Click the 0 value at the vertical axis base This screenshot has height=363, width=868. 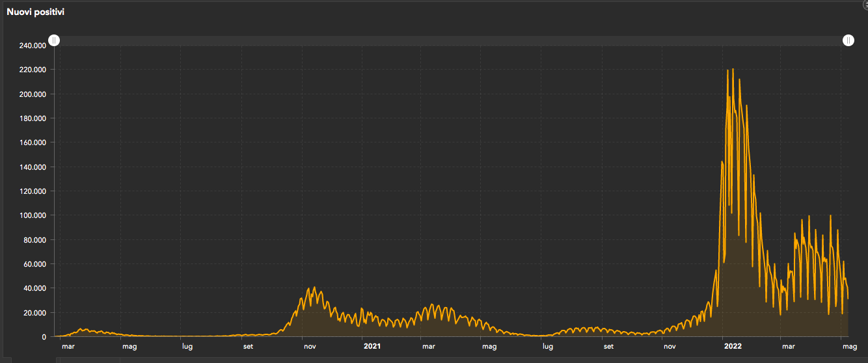point(44,337)
